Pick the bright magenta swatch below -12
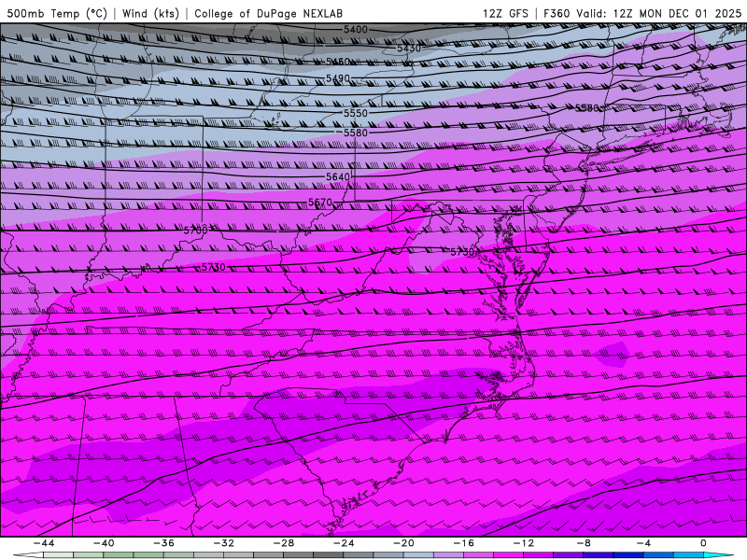This screenshot has height=560, width=747. click(508, 555)
